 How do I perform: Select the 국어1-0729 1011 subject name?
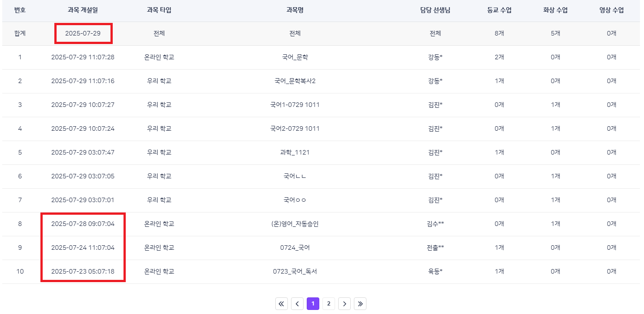tap(295, 105)
